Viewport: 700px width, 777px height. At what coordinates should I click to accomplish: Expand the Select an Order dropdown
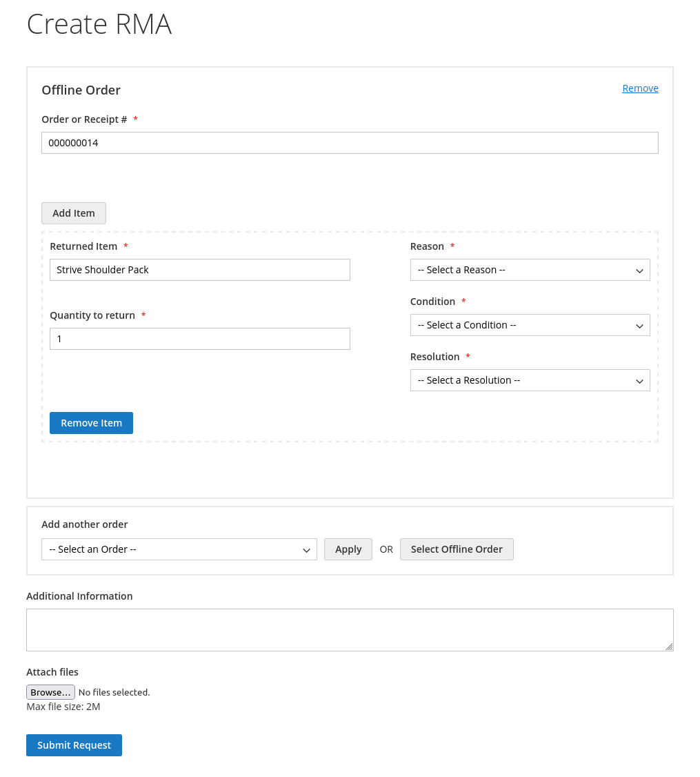[179, 549]
